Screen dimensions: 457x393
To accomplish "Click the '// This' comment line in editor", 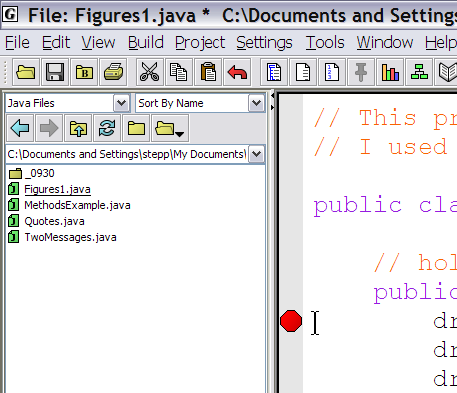I will point(385,118).
